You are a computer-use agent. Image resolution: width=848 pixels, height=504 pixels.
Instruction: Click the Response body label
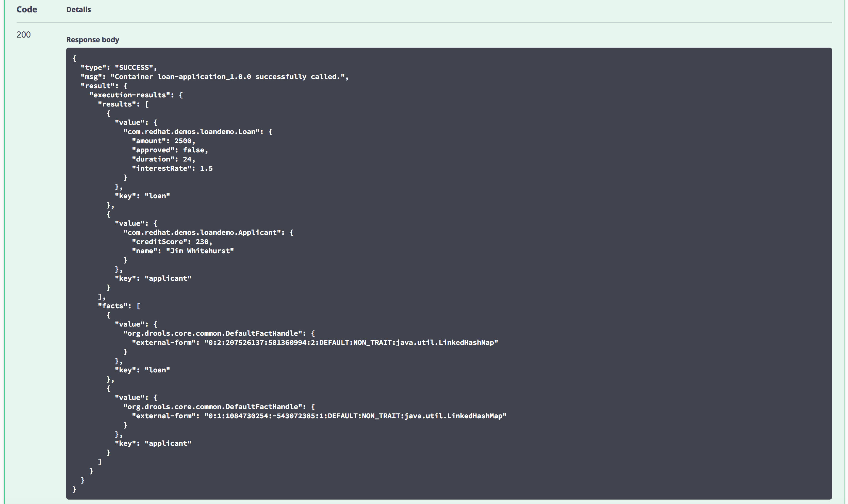pyautogui.click(x=92, y=40)
